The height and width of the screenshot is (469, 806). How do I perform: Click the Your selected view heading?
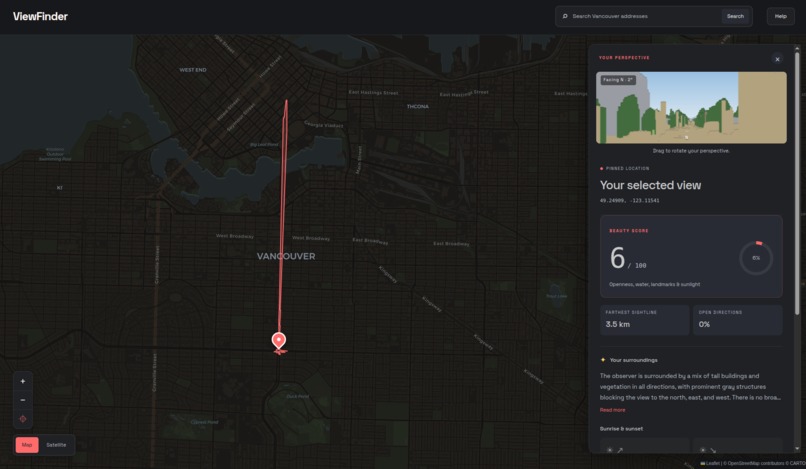tap(650, 185)
